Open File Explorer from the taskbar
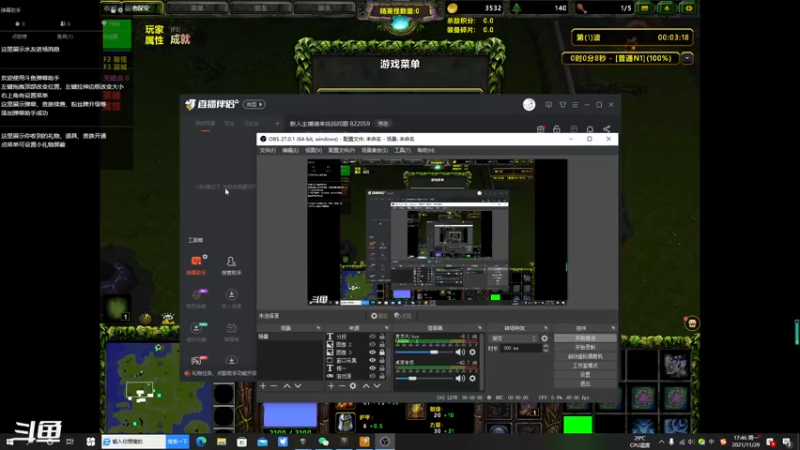 [x=221, y=441]
